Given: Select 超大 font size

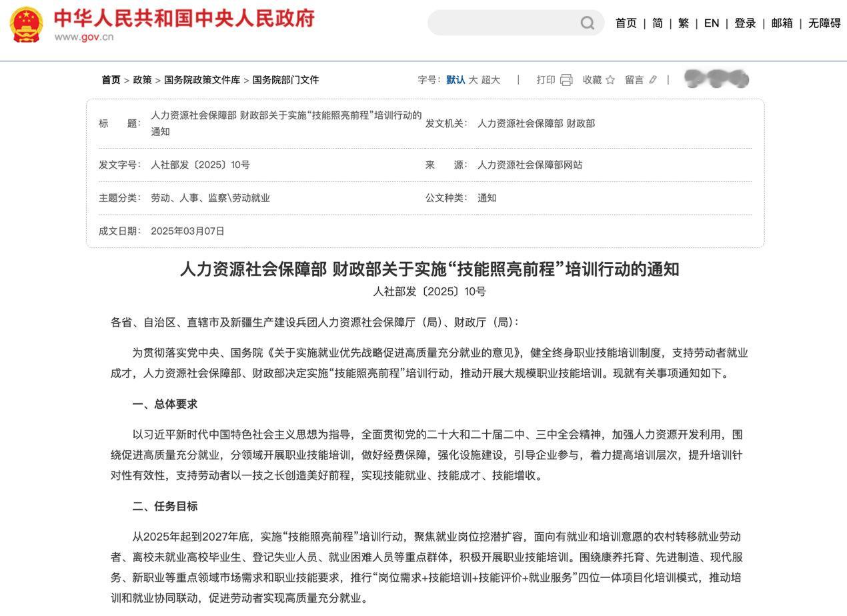Looking at the screenshot, I should (490, 80).
